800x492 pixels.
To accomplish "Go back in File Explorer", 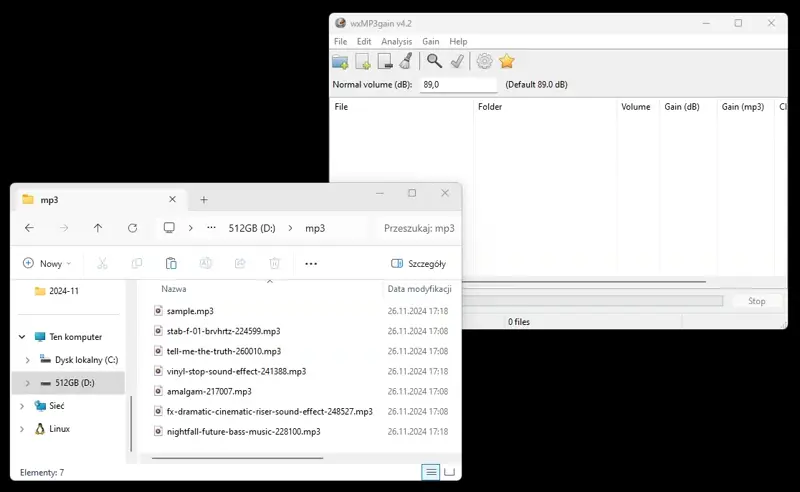I will [x=30, y=228].
